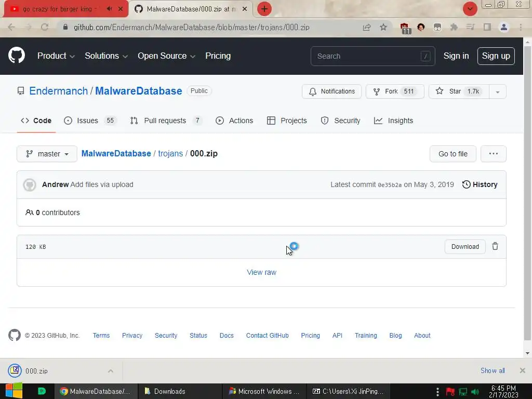Open the Insights tab
This screenshot has width=532, height=399.
(x=393, y=121)
